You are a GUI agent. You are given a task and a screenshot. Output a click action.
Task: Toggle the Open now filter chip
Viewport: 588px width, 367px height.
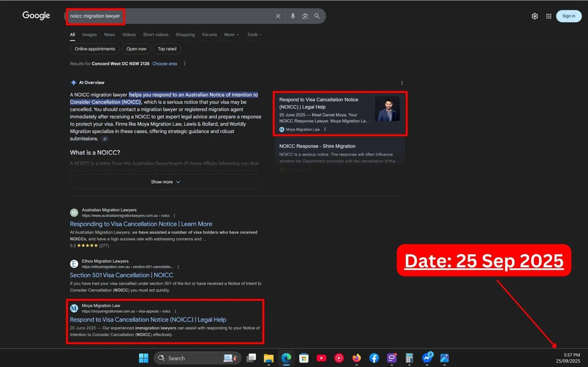coord(136,49)
